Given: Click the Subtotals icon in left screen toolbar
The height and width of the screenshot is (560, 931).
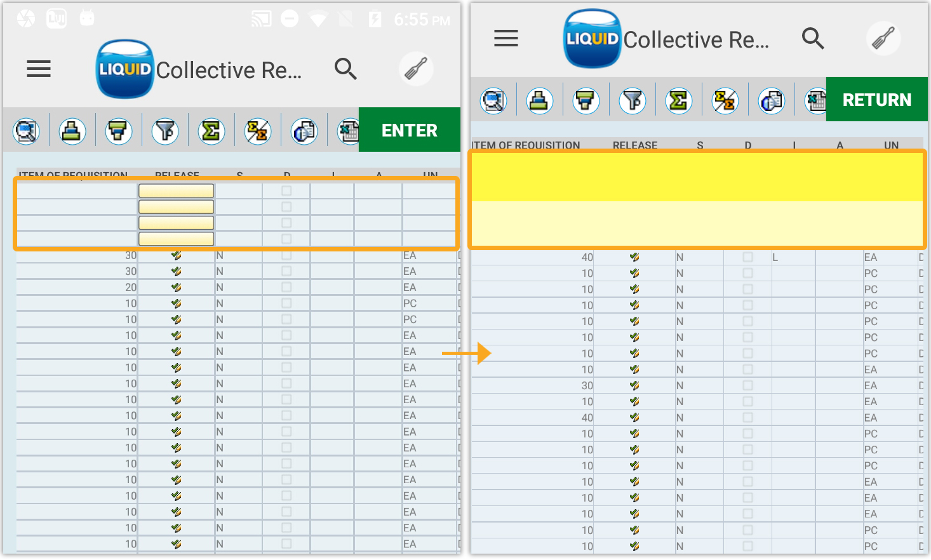Looking at the screenshot, I should tap(258, 131).
